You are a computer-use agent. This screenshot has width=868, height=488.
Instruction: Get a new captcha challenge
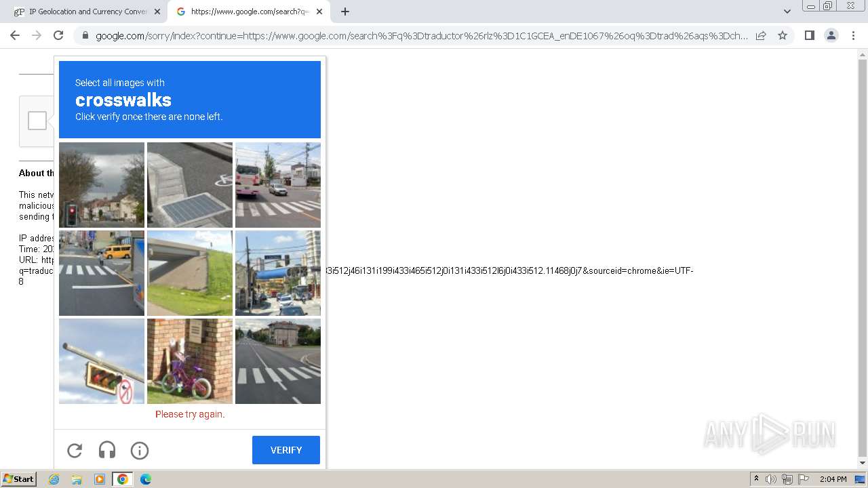(75, 450)
